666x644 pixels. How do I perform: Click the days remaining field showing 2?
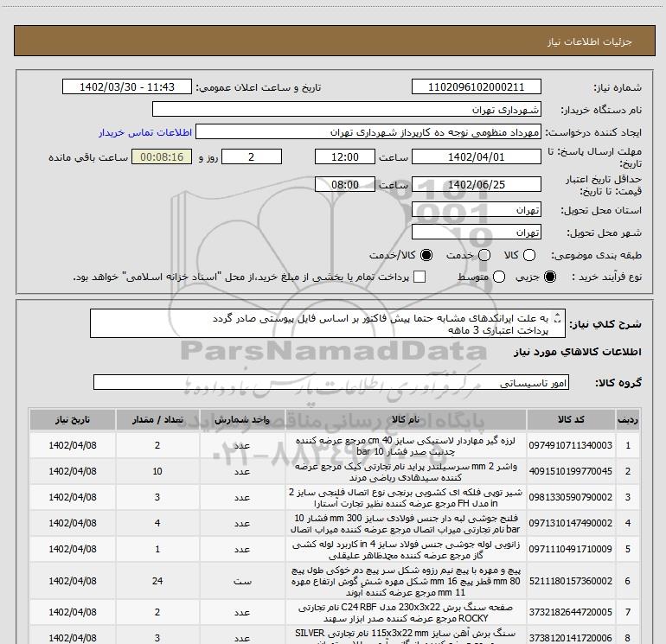point(252,157)
